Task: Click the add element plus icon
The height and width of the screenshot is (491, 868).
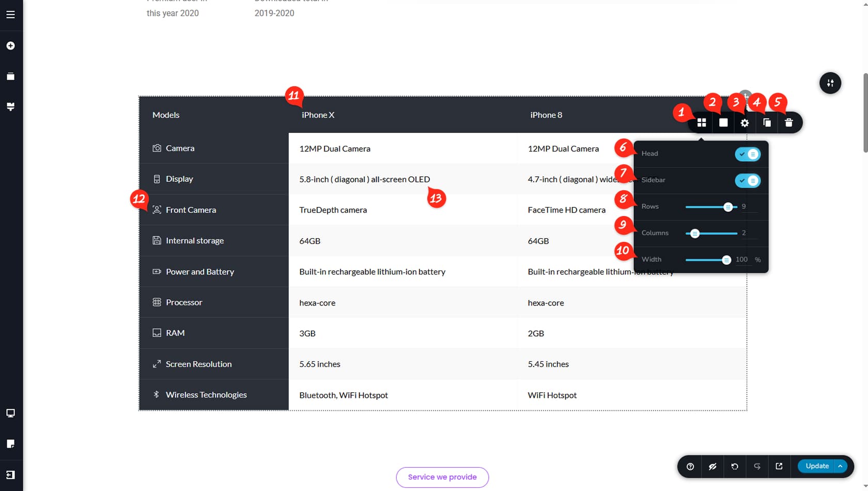Action: coord(10,45)
